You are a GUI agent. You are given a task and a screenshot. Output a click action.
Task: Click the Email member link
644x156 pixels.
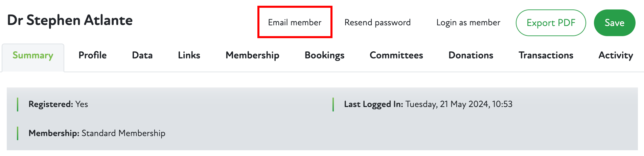(295, 22)
